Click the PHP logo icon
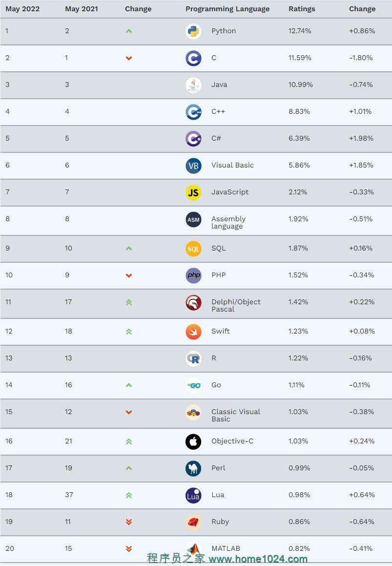 (x=193, y=275)
